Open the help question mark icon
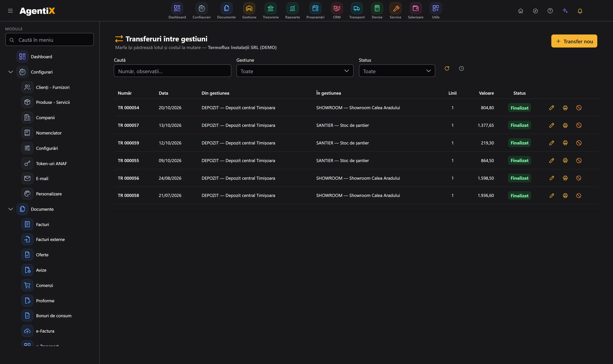The width and height of the screenshot is (613, 364). pyautogui.click(x=550, y=11)
